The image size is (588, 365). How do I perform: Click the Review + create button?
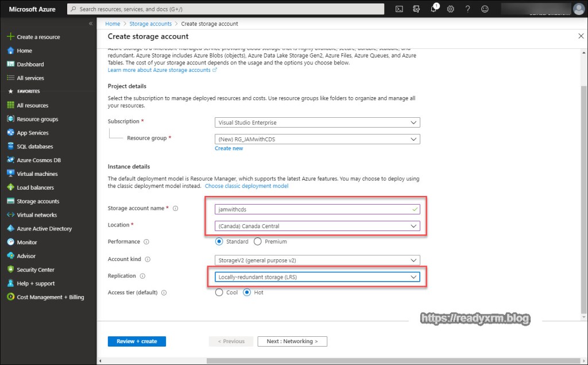pos(137,341)
